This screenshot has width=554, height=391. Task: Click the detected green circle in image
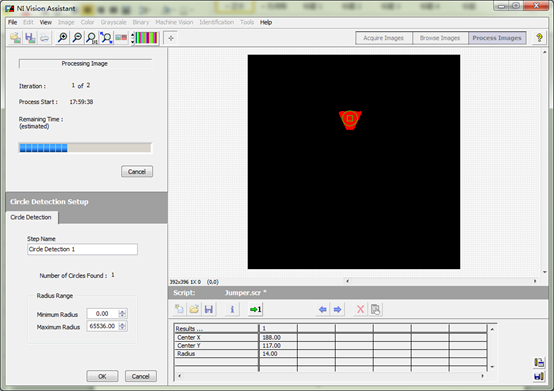350,118
